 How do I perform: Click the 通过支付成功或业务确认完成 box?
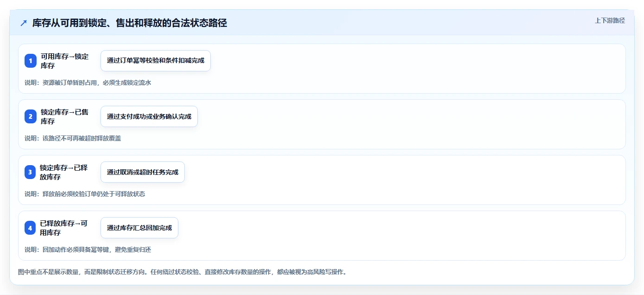[149, 116]
